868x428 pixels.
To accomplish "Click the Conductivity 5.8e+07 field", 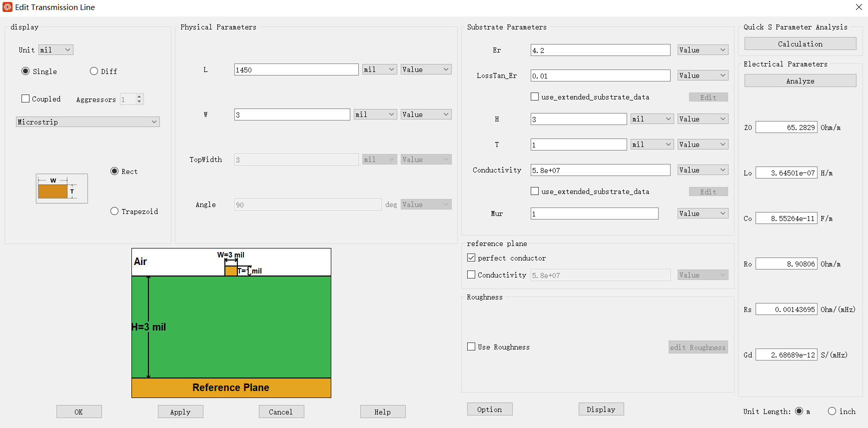I will (601, 170).
